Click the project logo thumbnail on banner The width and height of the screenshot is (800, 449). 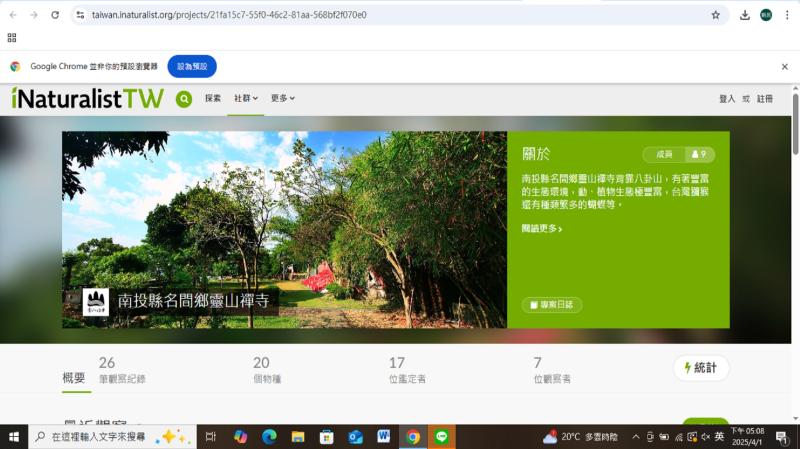(96, 302)
